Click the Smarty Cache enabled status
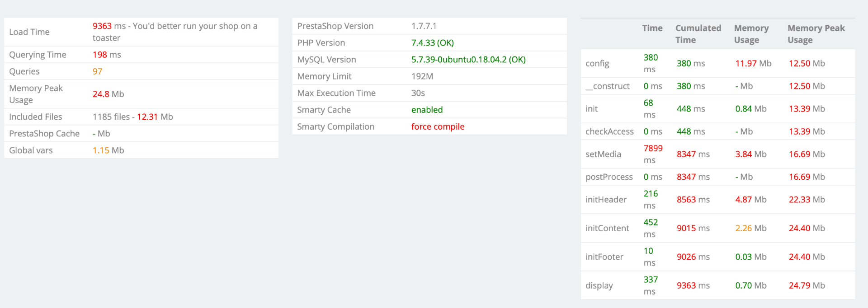Image resolution: width=868 pixels, height=308 pixels. 427,110
